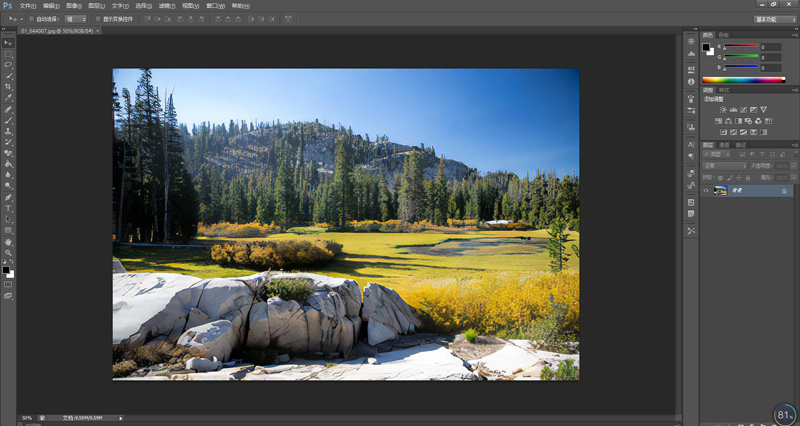This screenshot has height=426, width=800.
Task: Change screen mode from toolbox bottom
Action: tap(8, 295)
